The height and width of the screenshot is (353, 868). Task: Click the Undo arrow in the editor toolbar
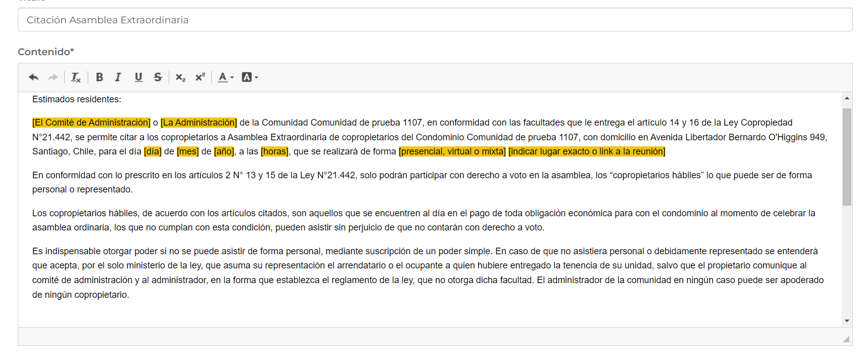(x=33, y=77)
